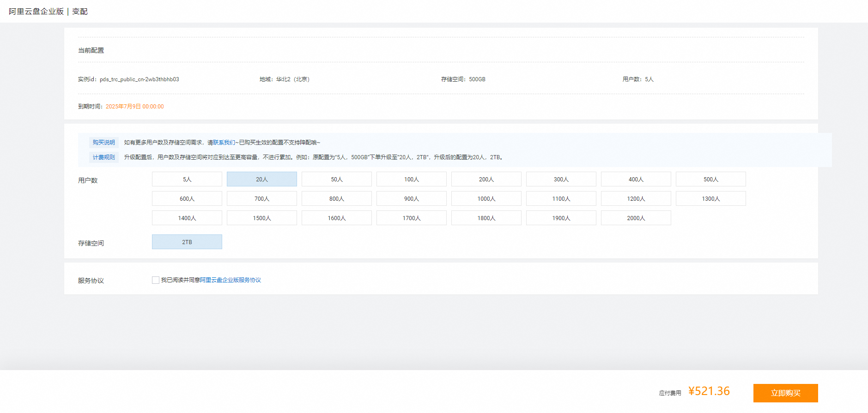Pick 800人 user count

[x=337, y=198]
